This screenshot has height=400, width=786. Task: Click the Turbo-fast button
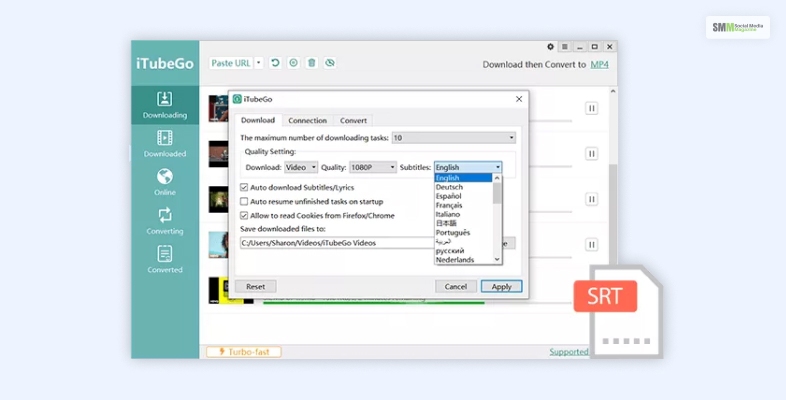[x=244, y=352]
